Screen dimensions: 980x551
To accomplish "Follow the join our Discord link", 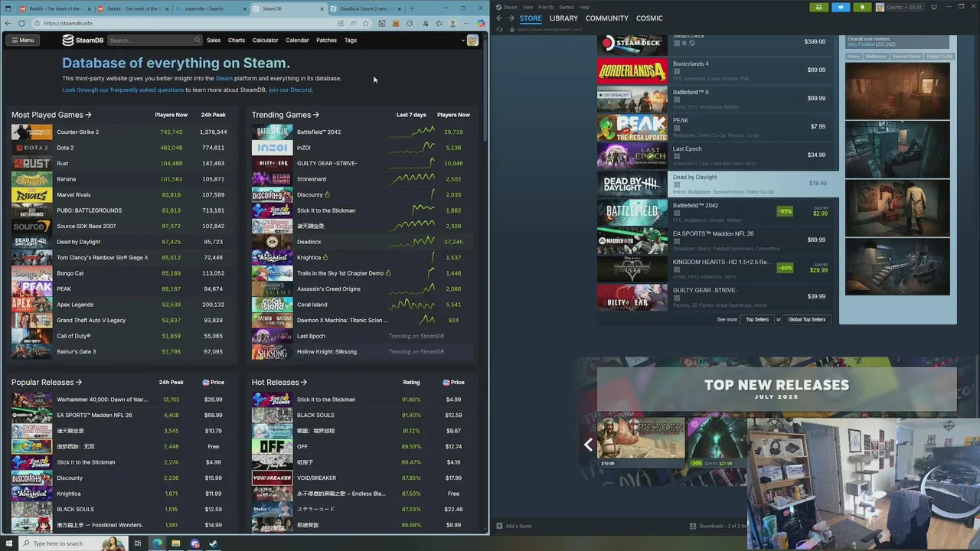I will tap(289, 90).
